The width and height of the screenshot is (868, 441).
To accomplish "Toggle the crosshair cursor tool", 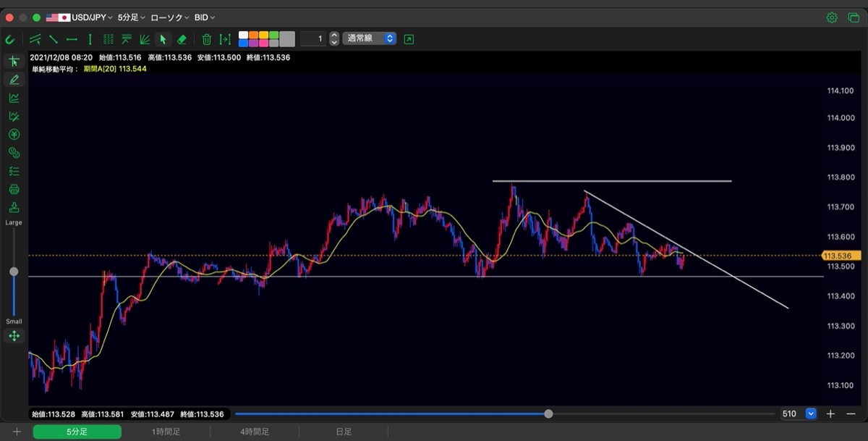I will [14, 62].
